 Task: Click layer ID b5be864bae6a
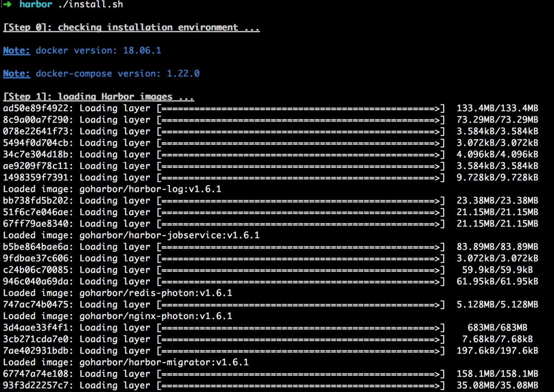(36, 247)
